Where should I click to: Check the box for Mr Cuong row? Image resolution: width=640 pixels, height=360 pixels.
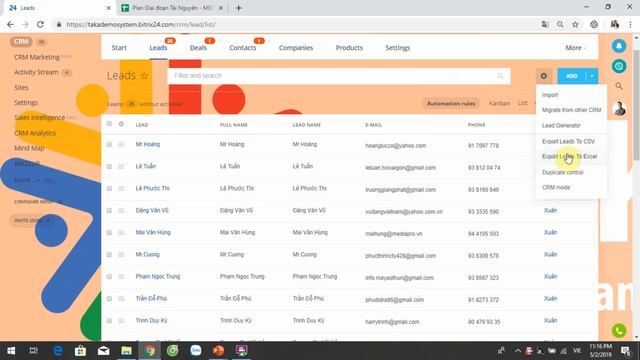tap(109, 255)
